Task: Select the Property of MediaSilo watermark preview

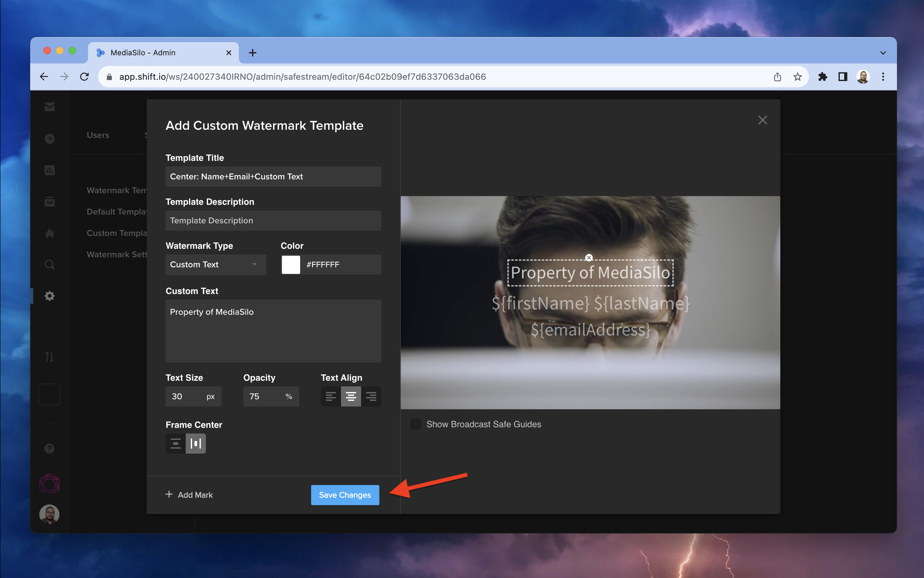Action: [x=590, y=273]
